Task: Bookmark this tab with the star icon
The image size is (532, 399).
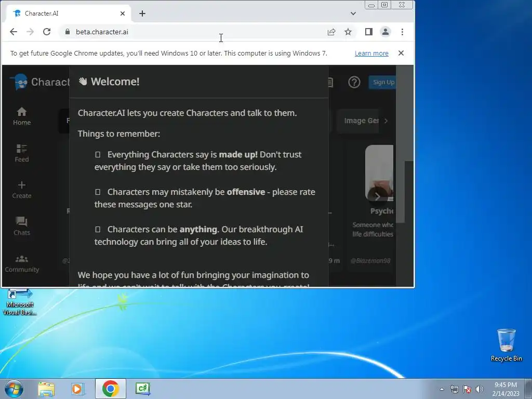Action: pyautogui.click(x=348, y=32)
